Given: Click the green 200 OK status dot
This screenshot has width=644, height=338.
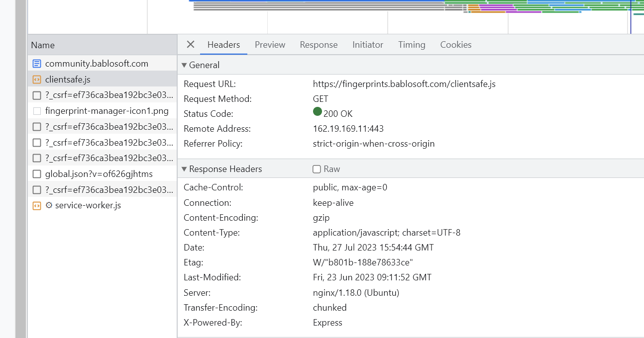Looking at the screenshot, I should click(x=317, y=112).
